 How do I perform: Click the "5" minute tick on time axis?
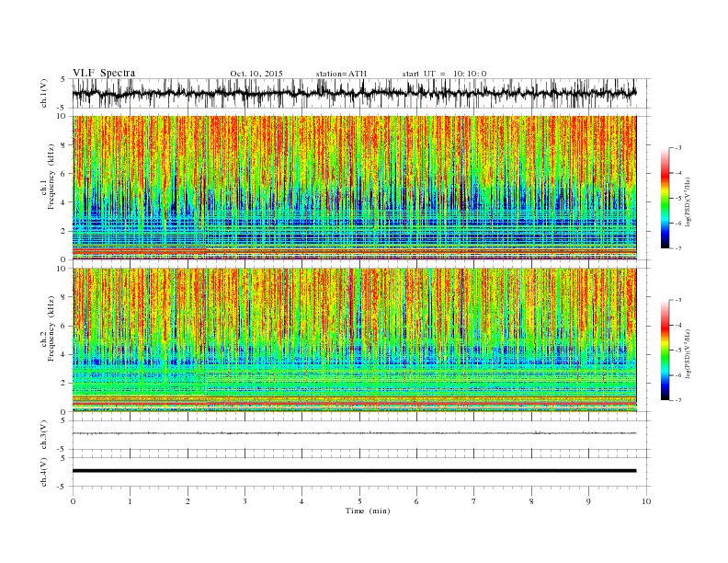[359, 501]
